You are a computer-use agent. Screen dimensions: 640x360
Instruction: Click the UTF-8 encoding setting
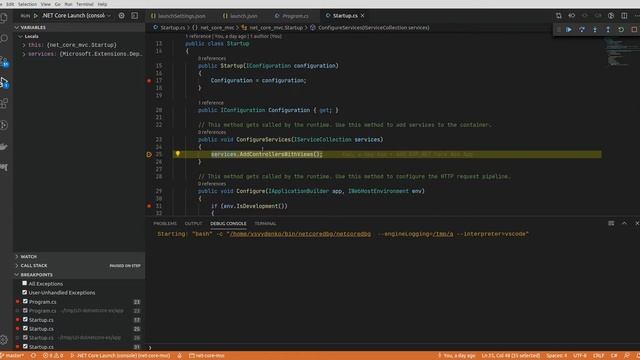[580, 356]
